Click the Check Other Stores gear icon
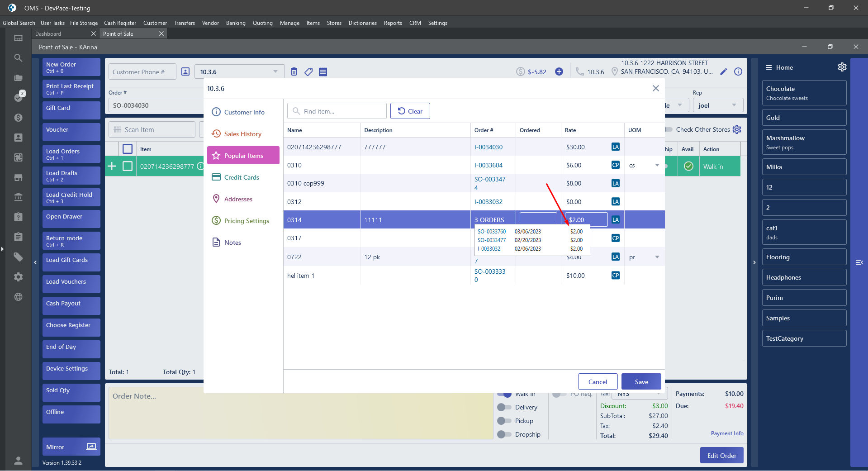 737,129
